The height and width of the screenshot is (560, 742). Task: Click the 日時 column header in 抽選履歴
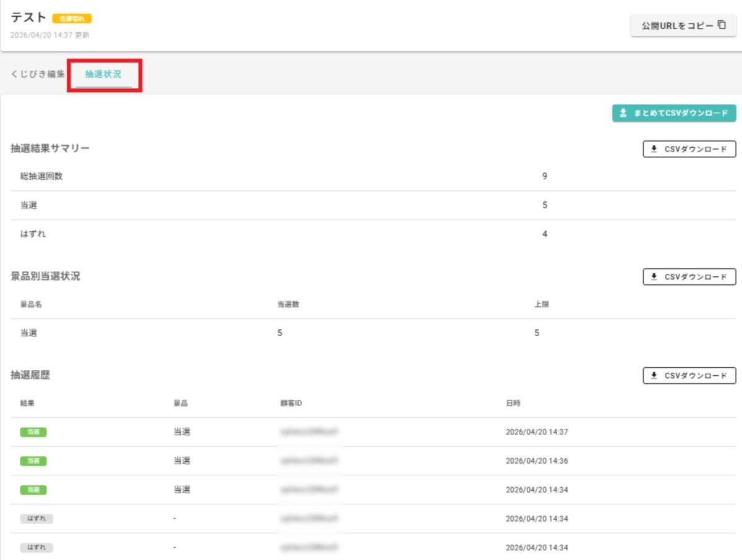pyautogui.click(x=513, y=404)
